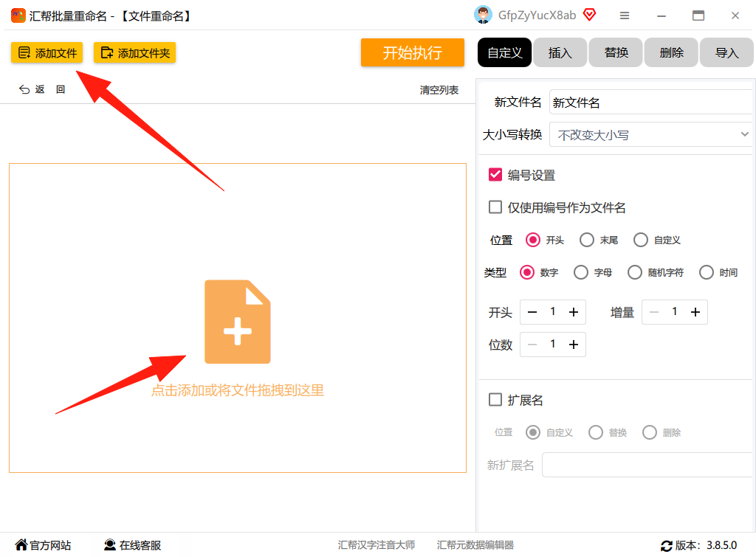Image resolution: width=756 pixels, height=557 pixels.
Task: Click the 新文件名 input field
Action: click(x=650, y=102)
